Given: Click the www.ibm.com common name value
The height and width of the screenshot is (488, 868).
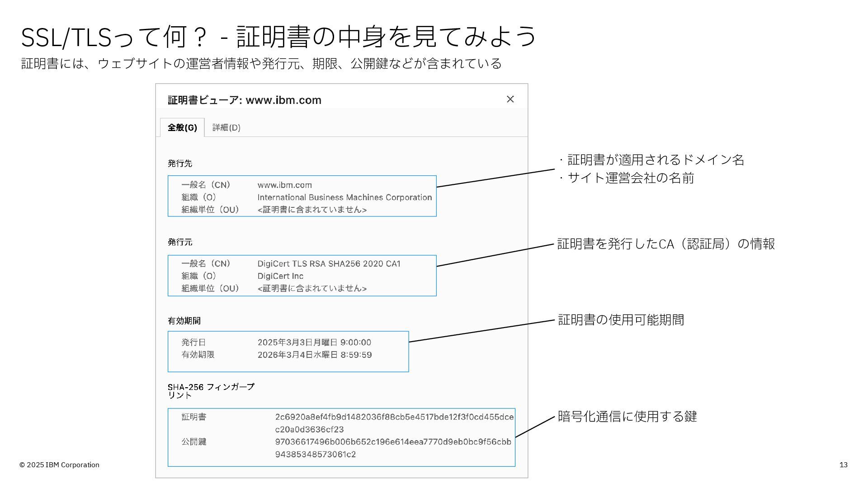Looking at the screenshot, I should pos(284,185).
